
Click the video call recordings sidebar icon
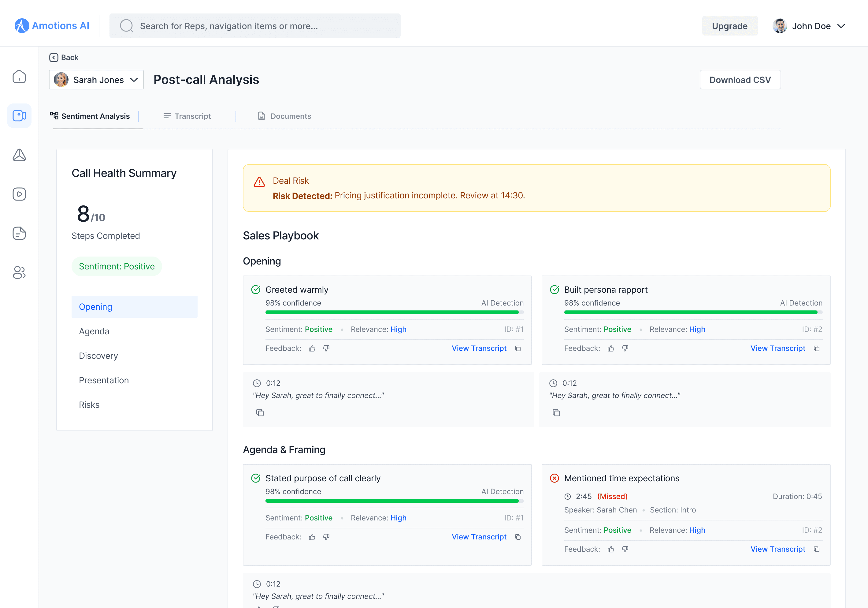coord(19,116)
